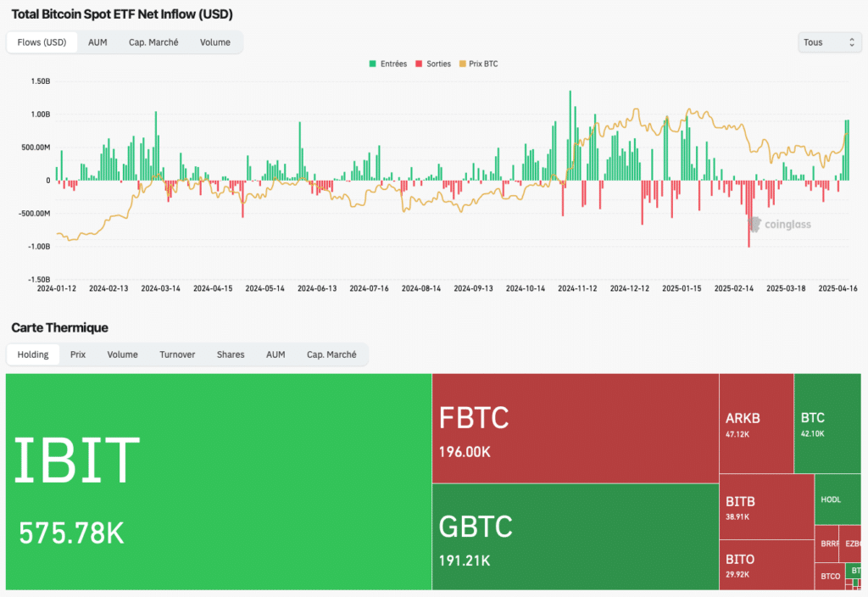Select the BTC 42.10K tile
Screen dimensions: 868x597
click(x=827, y=424)
